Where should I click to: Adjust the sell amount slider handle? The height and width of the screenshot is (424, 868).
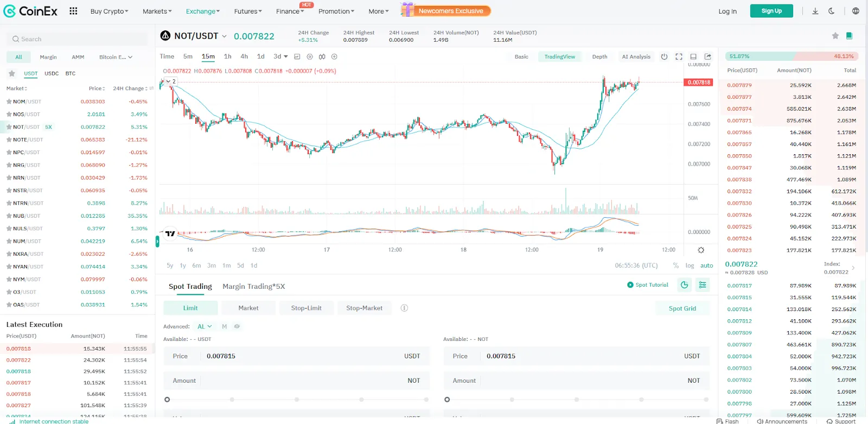point(447,400)
